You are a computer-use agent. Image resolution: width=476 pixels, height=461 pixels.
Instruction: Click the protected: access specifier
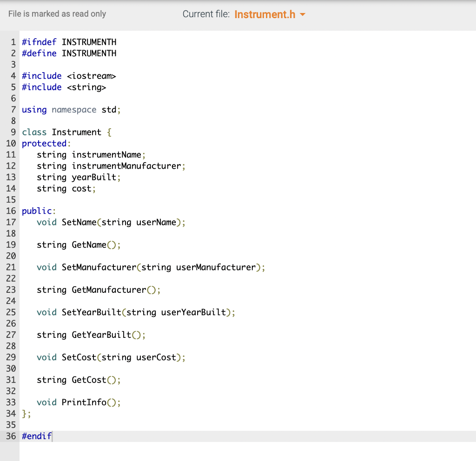click(43, 143)
